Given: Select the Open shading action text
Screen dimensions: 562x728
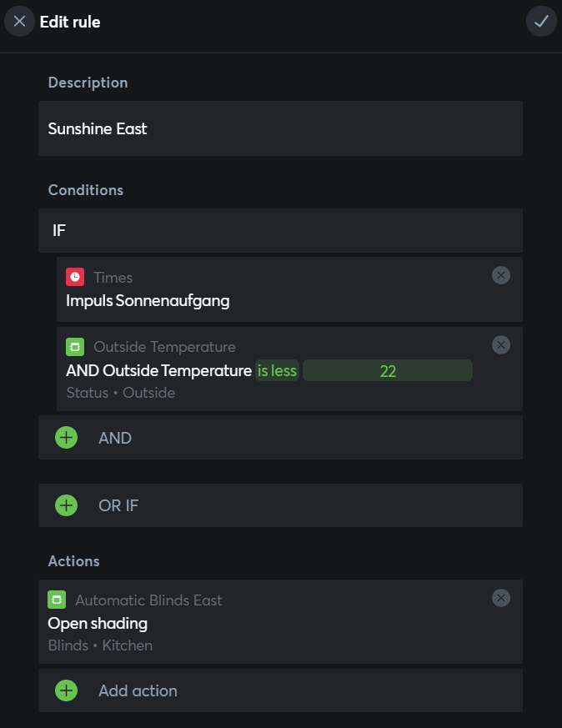Looking at the screenshot, I should (98, 623).
